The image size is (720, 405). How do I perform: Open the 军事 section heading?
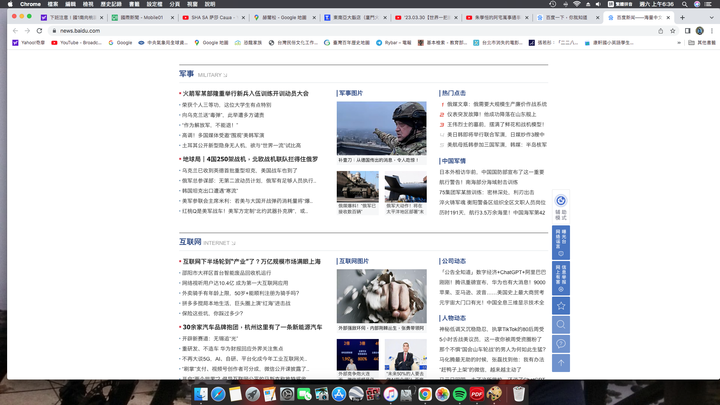[x=186, y=74]
